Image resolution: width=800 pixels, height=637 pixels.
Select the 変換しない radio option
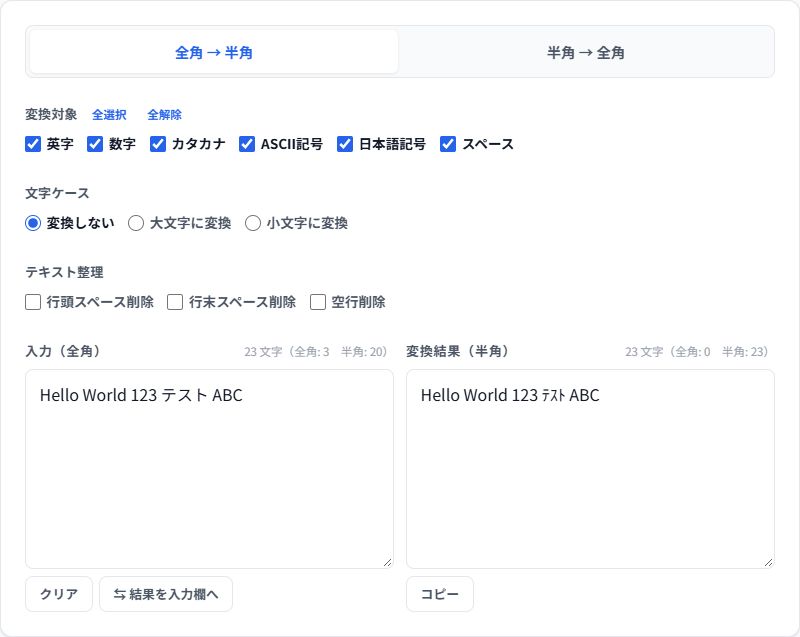[33, 223]
